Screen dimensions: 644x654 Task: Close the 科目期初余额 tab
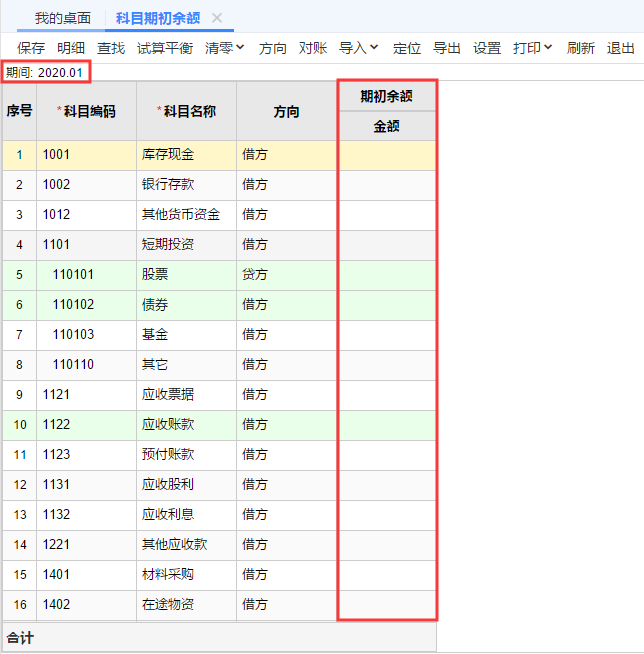click(x=216, y=18)
